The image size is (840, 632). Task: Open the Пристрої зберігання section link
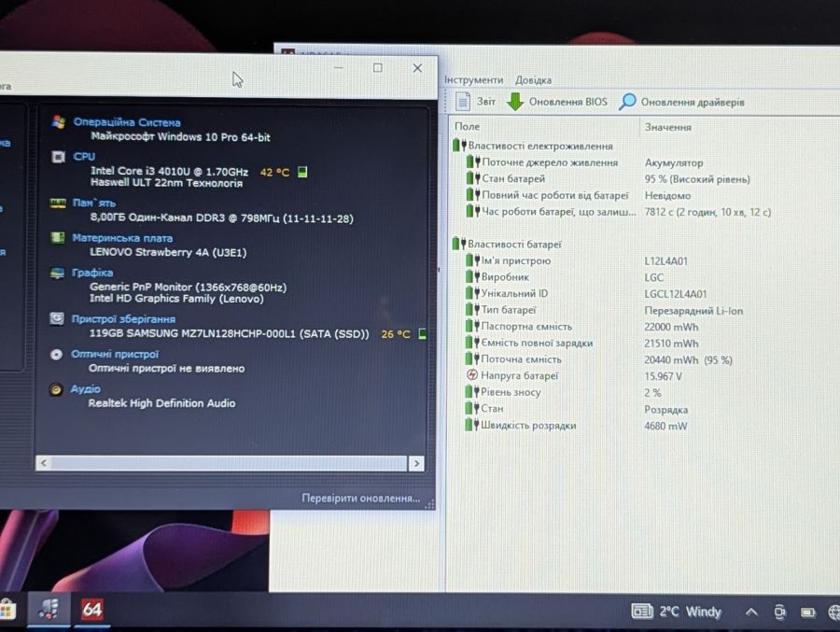tap(123, 319)
